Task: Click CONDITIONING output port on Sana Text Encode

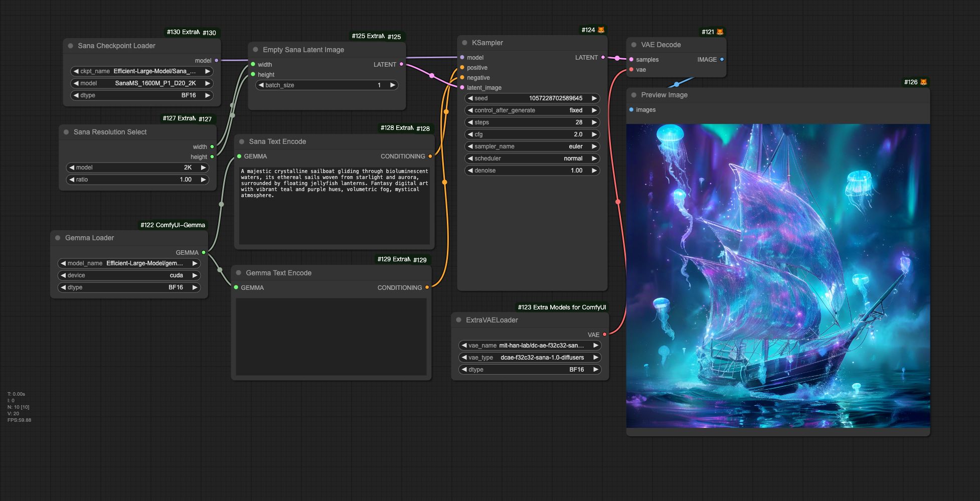Action: click(x=430, y=156)
